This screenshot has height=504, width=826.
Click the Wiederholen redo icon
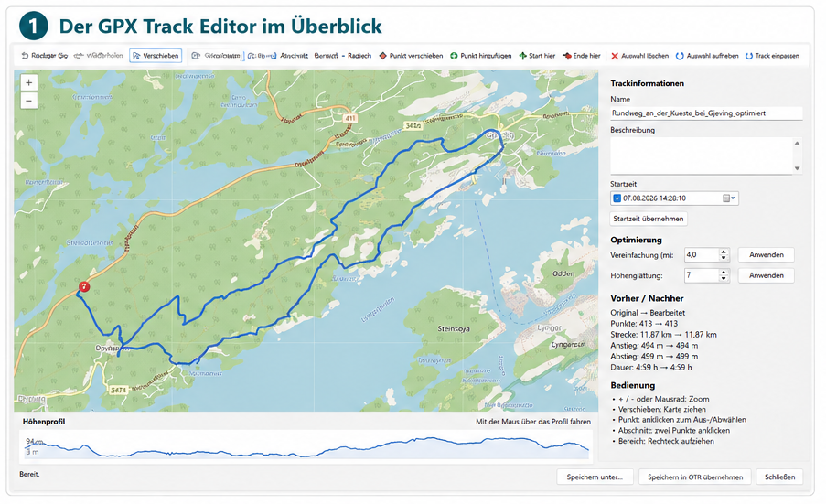[79, 56]
